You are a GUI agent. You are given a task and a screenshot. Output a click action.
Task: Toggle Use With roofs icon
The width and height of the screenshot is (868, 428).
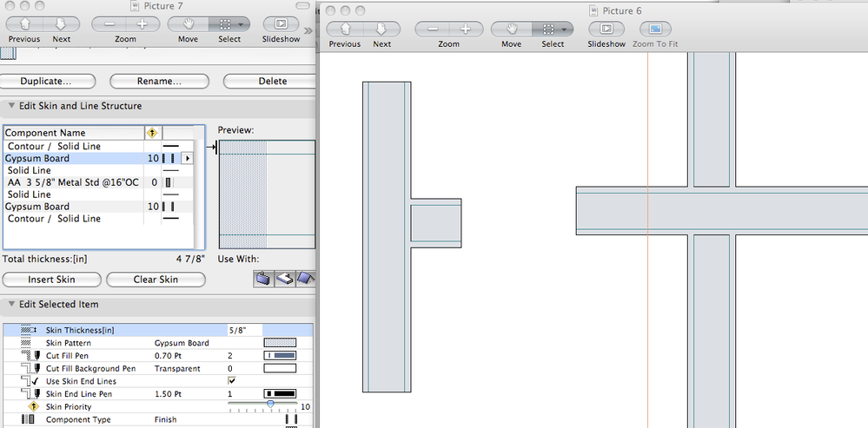point(305,279)
